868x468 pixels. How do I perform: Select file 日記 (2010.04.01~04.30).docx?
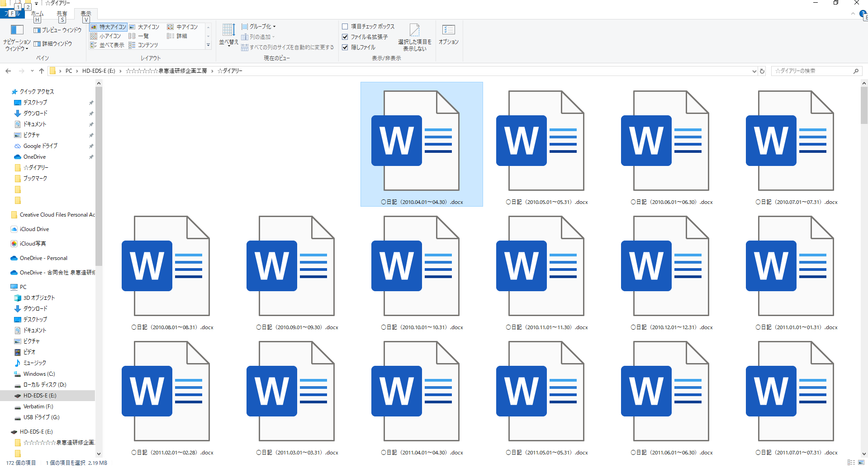point(422,144)
